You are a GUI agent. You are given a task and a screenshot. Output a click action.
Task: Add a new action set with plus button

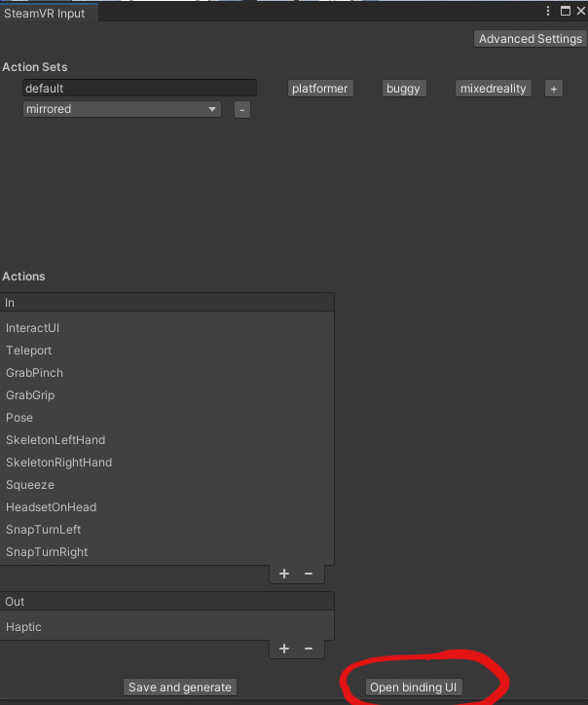[553, 89]
